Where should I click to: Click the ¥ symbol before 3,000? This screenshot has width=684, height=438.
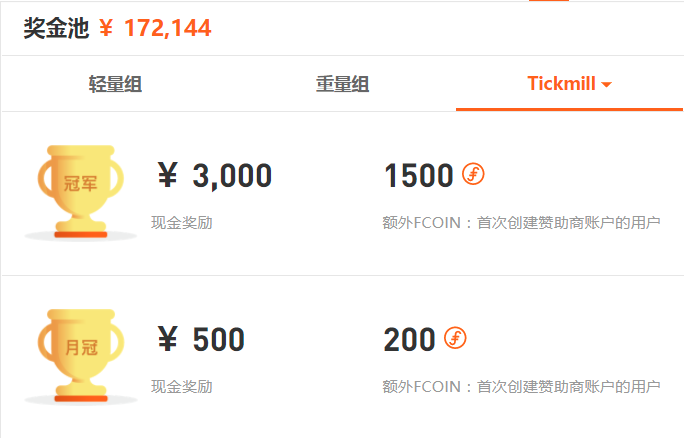tap(168, 175)
